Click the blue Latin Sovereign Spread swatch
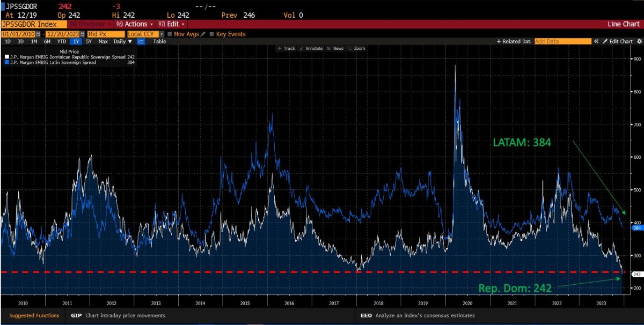This screenshot has width=644, height=325. click(6, 62)
